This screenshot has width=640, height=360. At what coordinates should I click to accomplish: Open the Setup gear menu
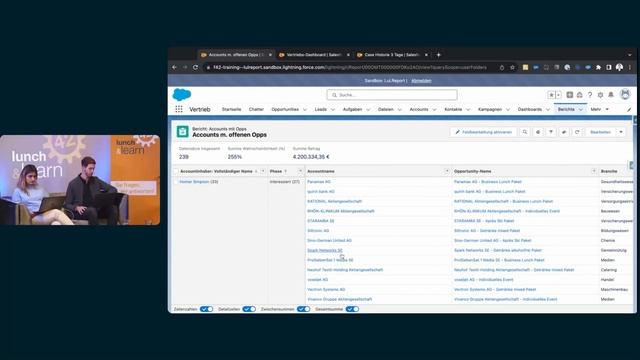click(x=600, y=95)
